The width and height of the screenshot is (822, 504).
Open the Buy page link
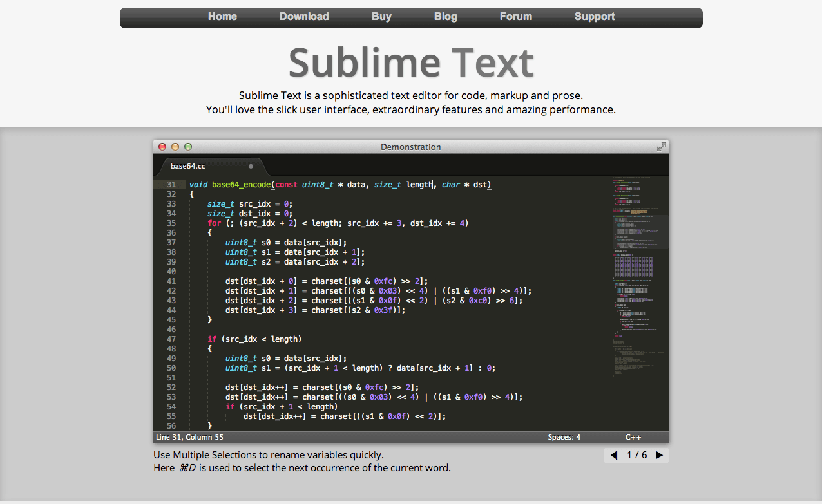point(381,17)
